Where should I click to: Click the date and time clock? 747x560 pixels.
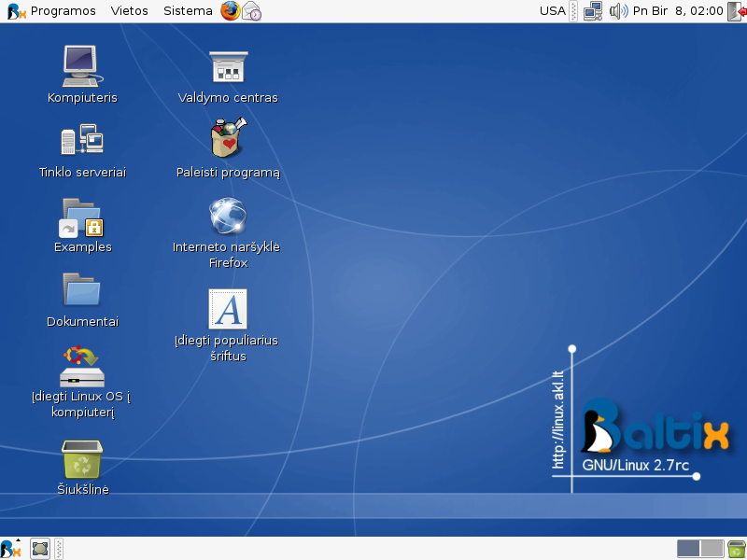coord(678,11)
